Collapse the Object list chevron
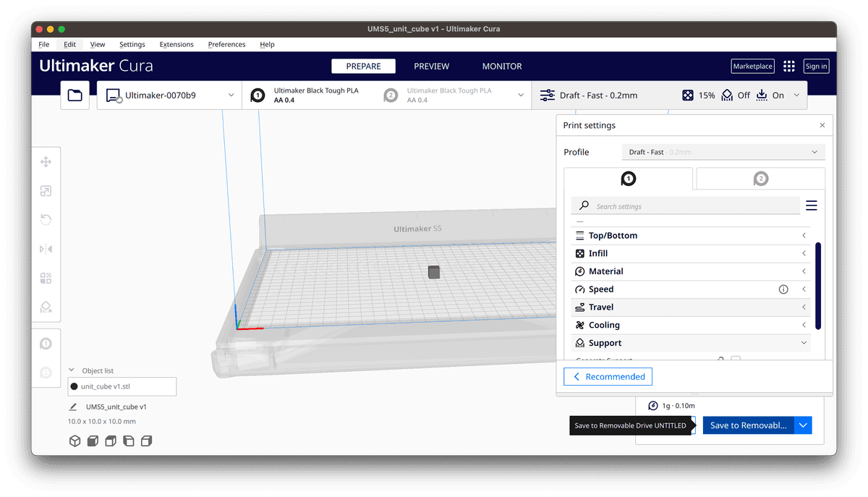The image size is (868, 497). pyautogui.click(x=72, y=370)
